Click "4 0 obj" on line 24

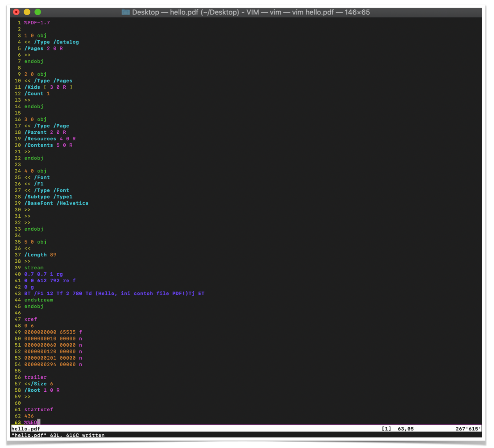35,171
